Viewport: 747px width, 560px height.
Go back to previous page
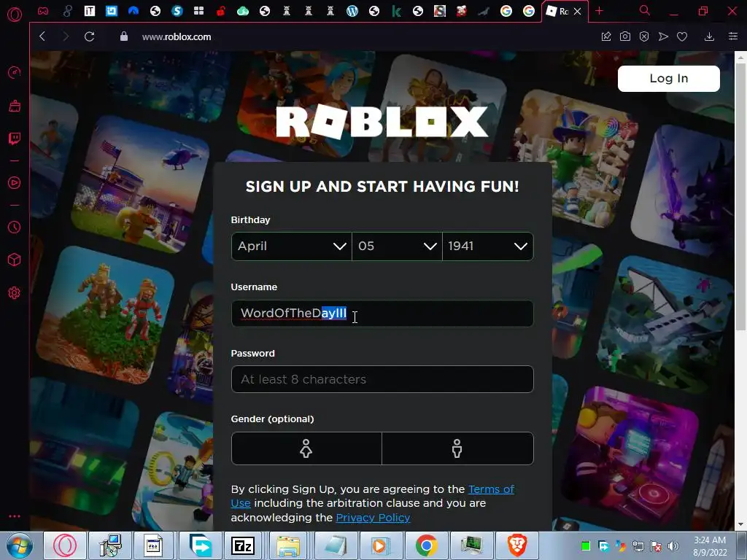click(42, 36)
